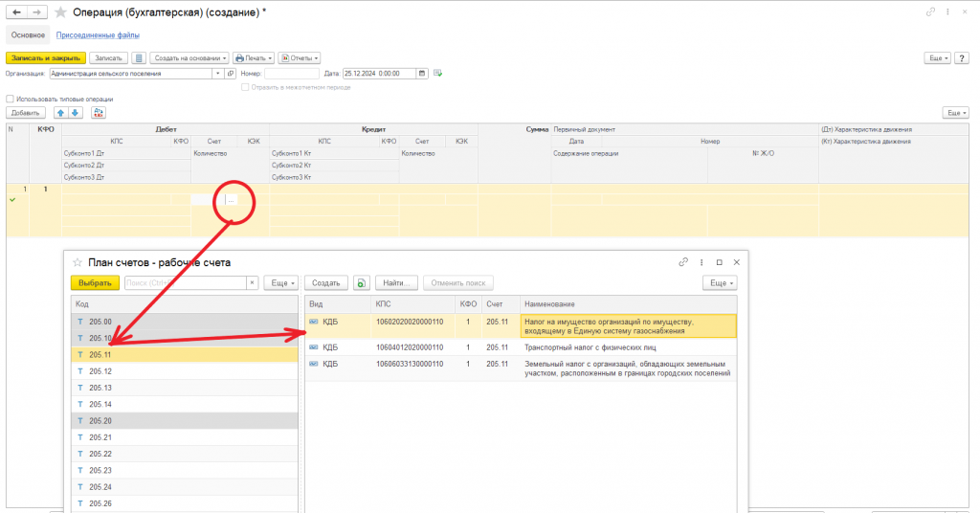Toggle Отразить в межотчетном периоде checkbox
Screen dimensions: 980x513
(245, 87)
